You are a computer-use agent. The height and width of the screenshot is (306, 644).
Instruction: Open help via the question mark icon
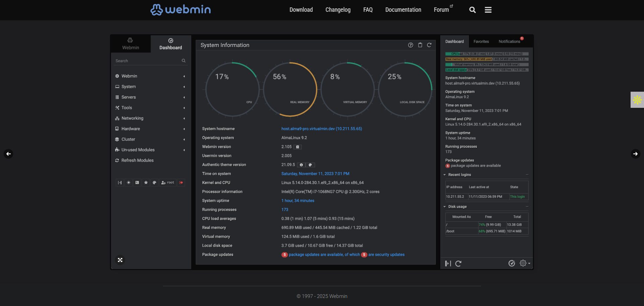tap(410, 45)
